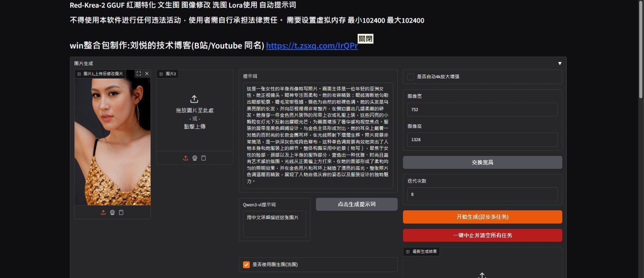Screen dimensions: 644x278
Task: Activate webcam source for 图片2
Action: pos(194,158)
